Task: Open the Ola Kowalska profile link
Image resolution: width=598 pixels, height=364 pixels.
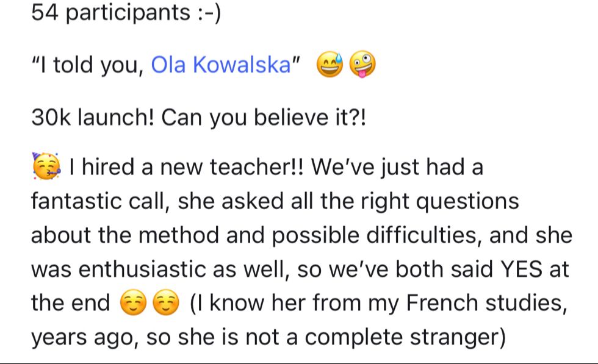Action: click(x=221, y=65)
